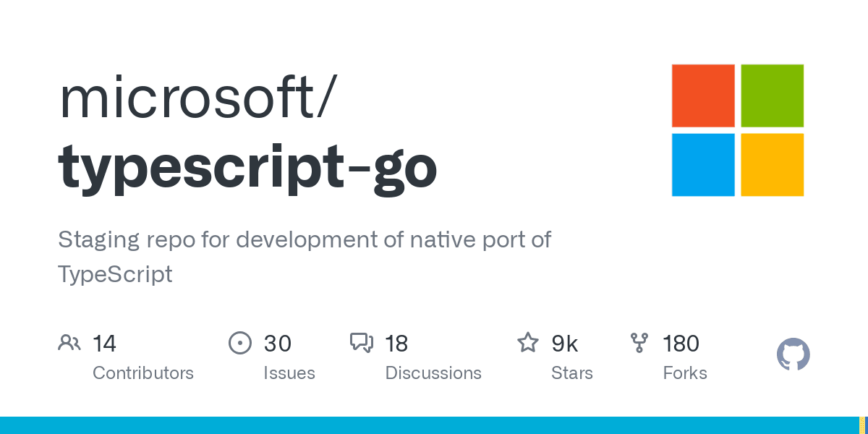
Task: Select the star outline next to 9k
Action: point(528,343)
